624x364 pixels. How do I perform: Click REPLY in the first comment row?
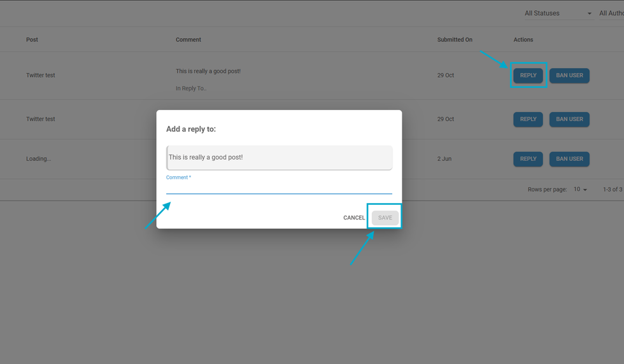[528, 76]
